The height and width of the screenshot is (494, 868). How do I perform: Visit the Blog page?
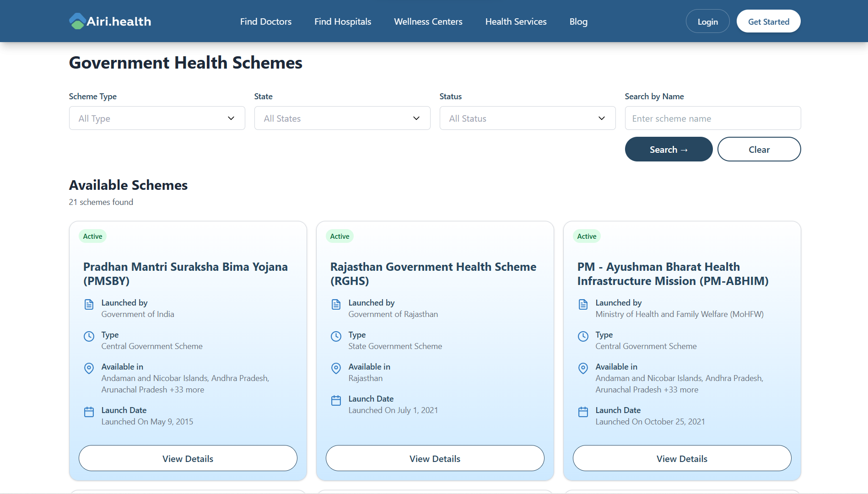[x=578, y=21]
